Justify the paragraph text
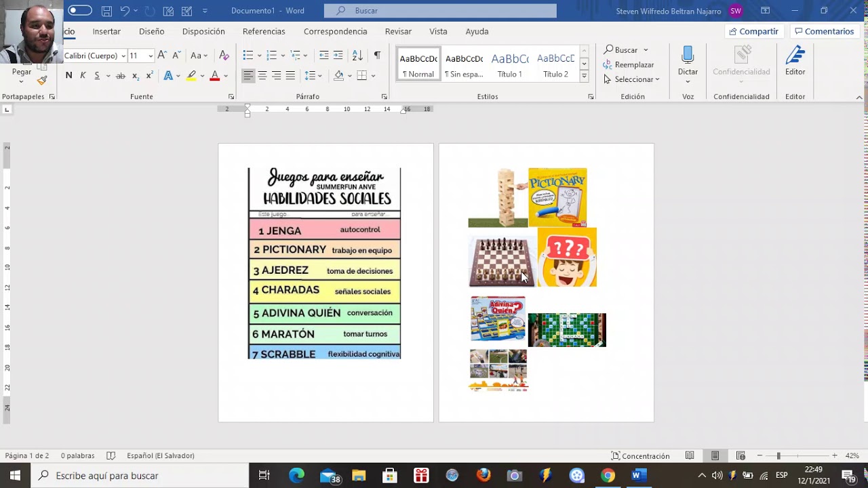 pyautogui.click(x=290, y=75)
